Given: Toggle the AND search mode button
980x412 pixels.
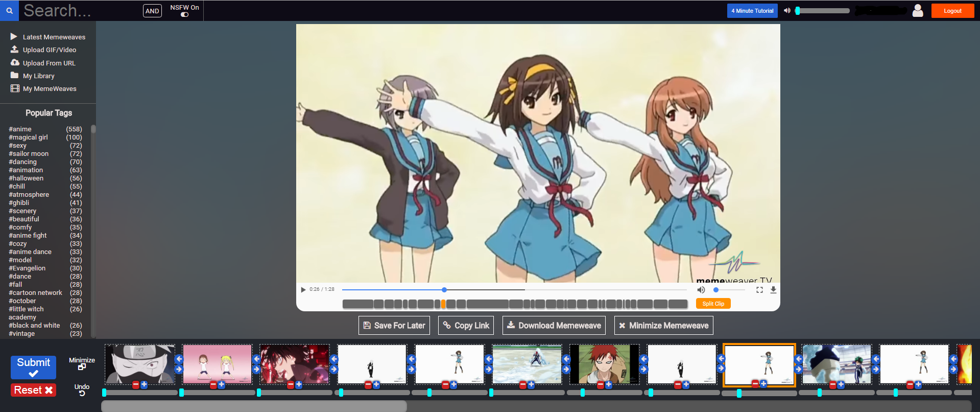Looking at the screenshot, I should pyautogui.click(x=152, y=11).
